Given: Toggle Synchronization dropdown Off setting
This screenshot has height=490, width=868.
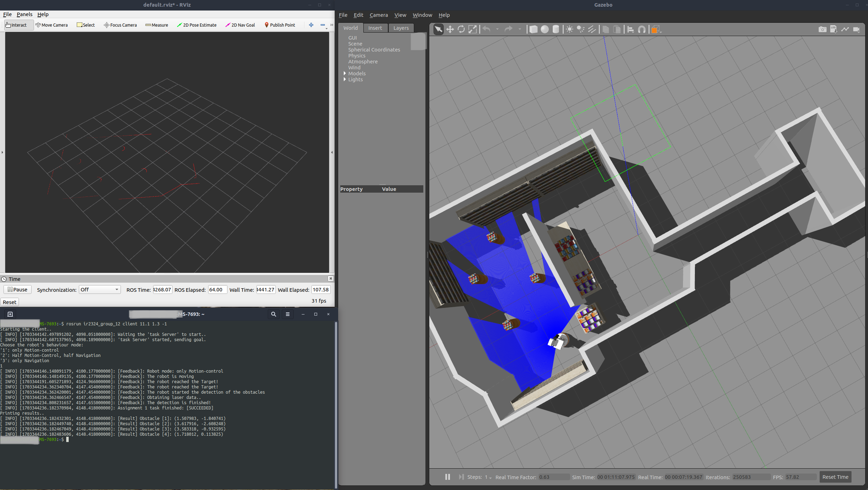Looking at the screenshot, I should tap(98, 289).
